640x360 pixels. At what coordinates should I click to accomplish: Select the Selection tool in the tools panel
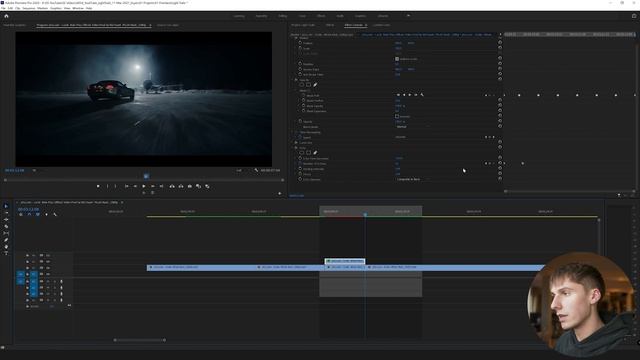point(6,206)
